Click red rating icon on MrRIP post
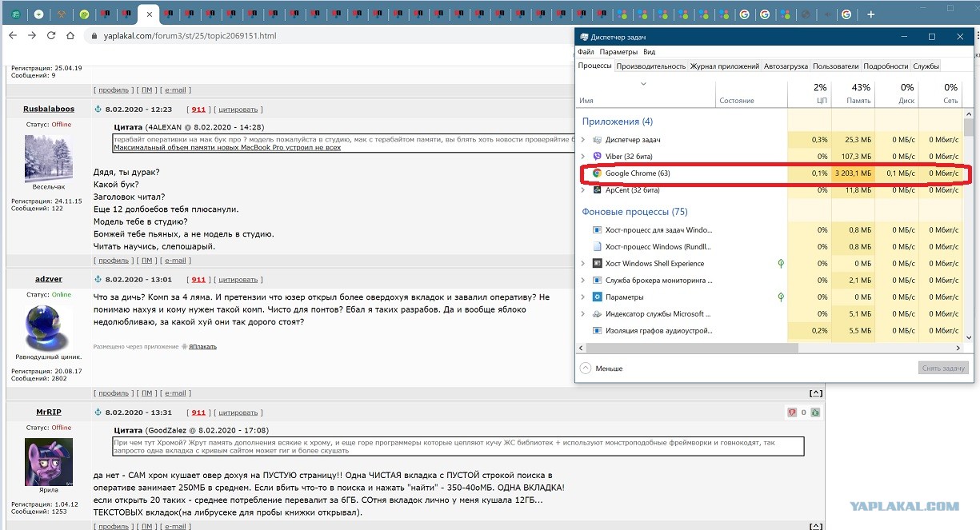The height and width of the screenshot is (530, 980). (x=792, y=412)
